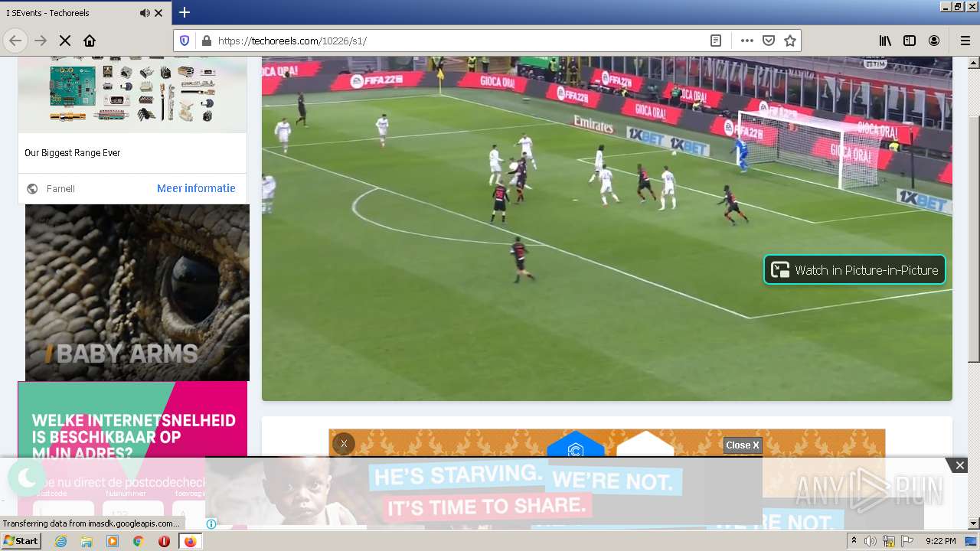Viewport: 980px width, 551px height.
Task: View site security padlock information
Action: pyautogui.click(x=206, y=41)
